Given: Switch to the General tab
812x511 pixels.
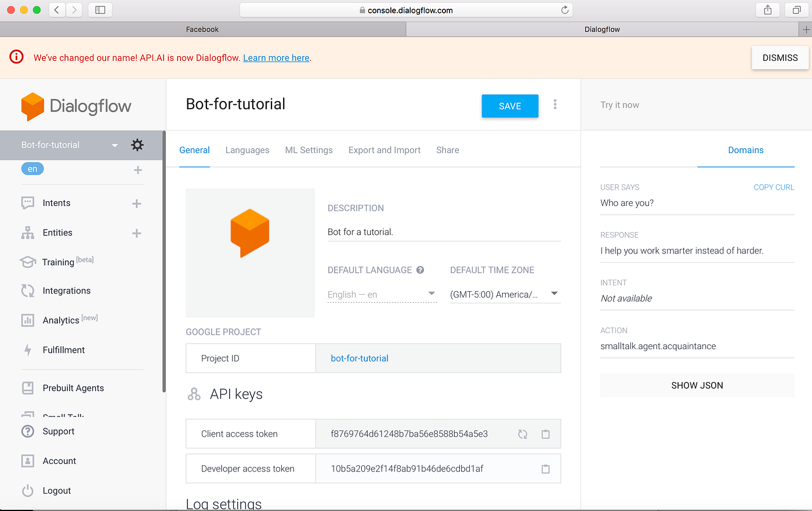Looking at the screenshot, I should [194, 150].
